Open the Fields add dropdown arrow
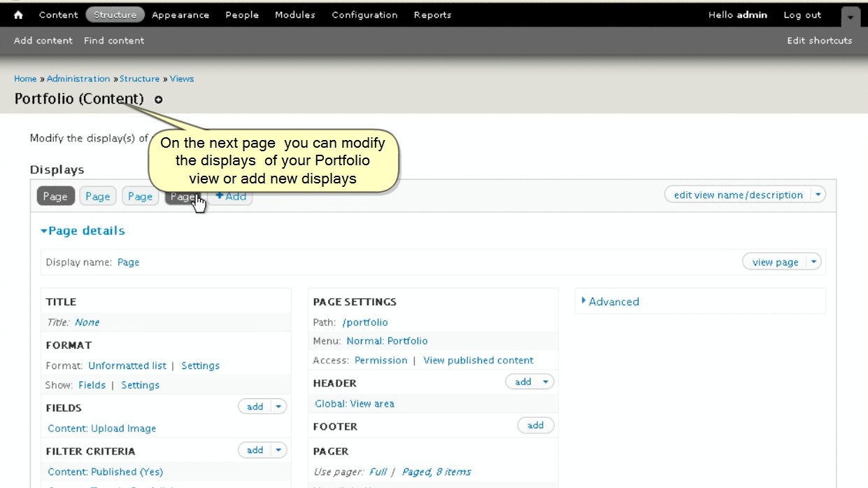 coord(278,407)
